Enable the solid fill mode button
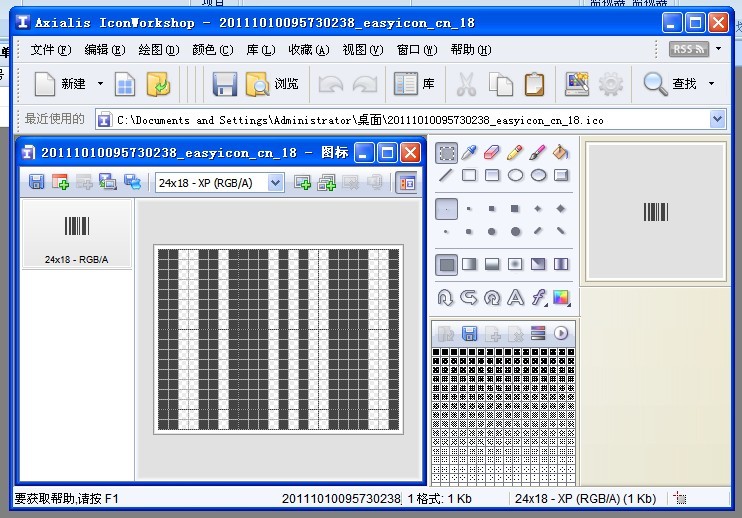The width and height of the screenshot is (742, 518). coord(446,265)
